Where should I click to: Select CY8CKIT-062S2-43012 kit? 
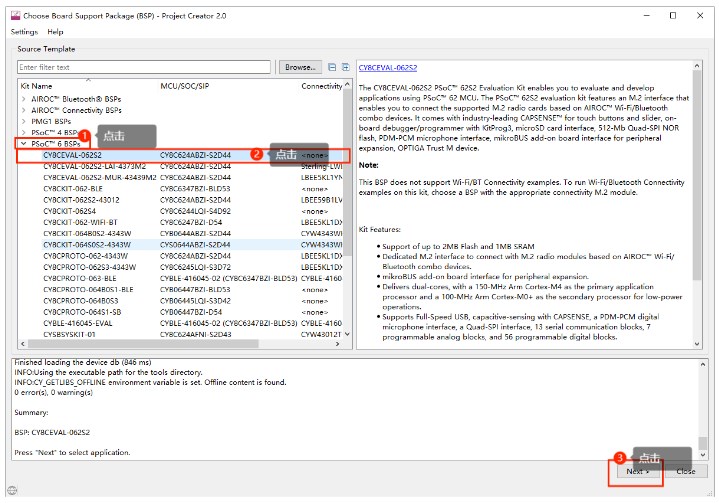81,200
